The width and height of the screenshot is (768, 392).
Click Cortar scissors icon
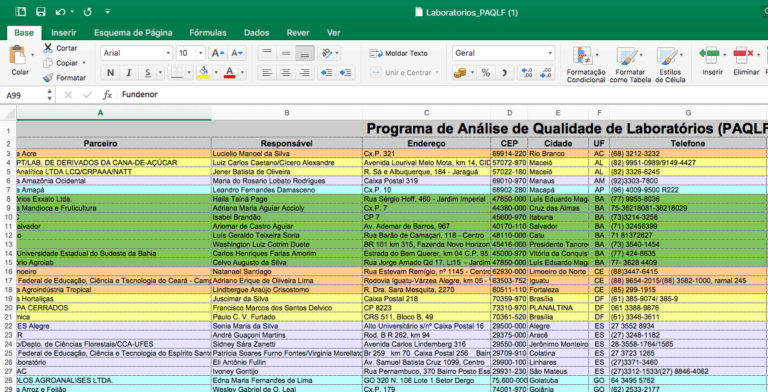coord(48,48)
